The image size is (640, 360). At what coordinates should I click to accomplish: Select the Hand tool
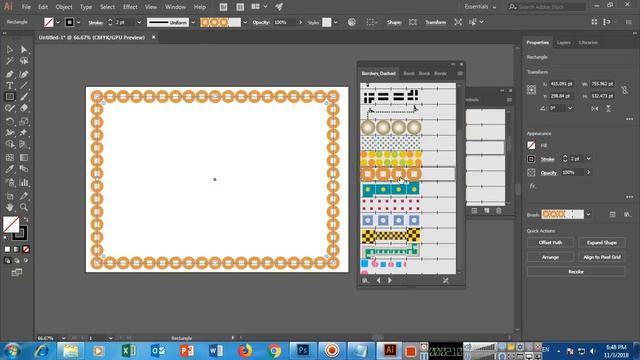point(10,207)
